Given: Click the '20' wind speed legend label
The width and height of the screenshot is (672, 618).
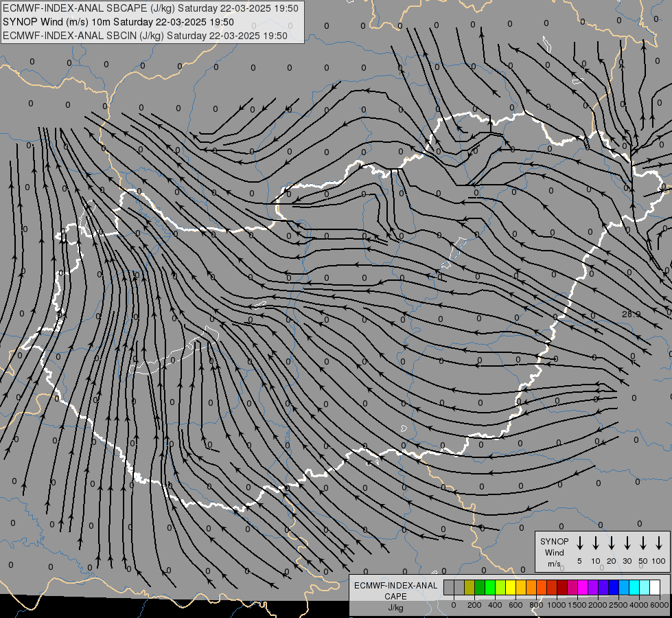Looking at the screenshot, I should point(611,561).
